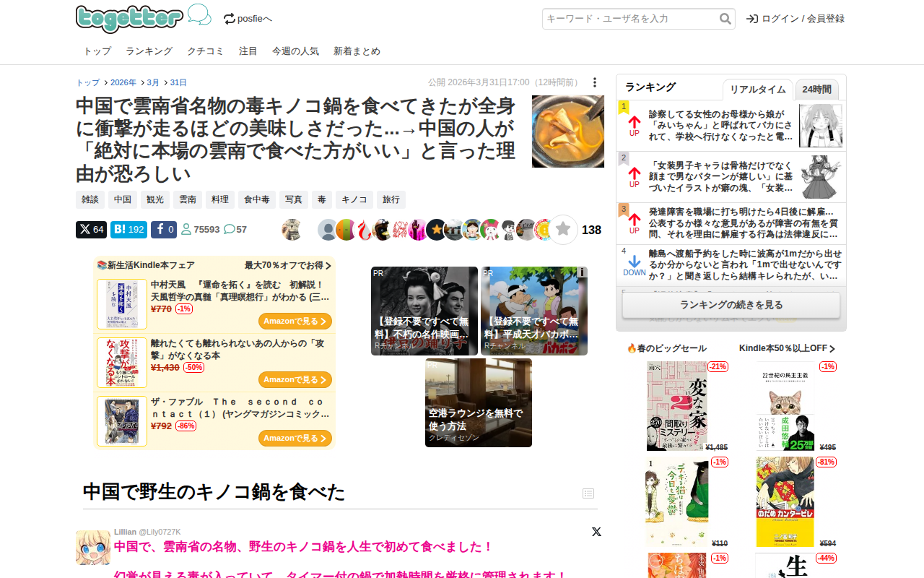Click Amazonで見る for 中村天風 book
The height and width of the screenshot is (578, 924).
click(x=295, y=321)
